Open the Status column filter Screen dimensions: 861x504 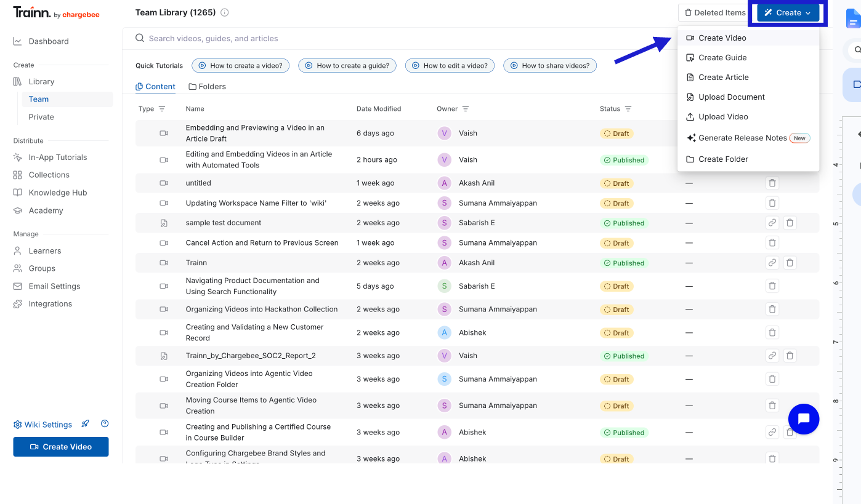click(628, 109)
